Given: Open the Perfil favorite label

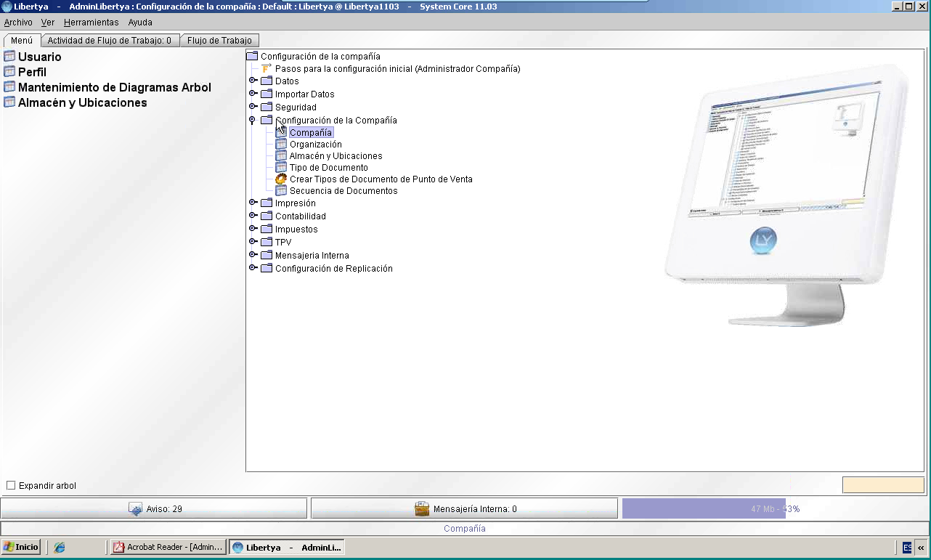Looking at the screenshot, I should (32, 71).
